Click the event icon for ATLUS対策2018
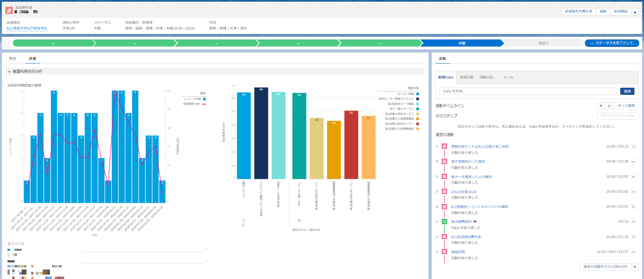644x279 pixels. pyautogui.click(x=444, y=192)
